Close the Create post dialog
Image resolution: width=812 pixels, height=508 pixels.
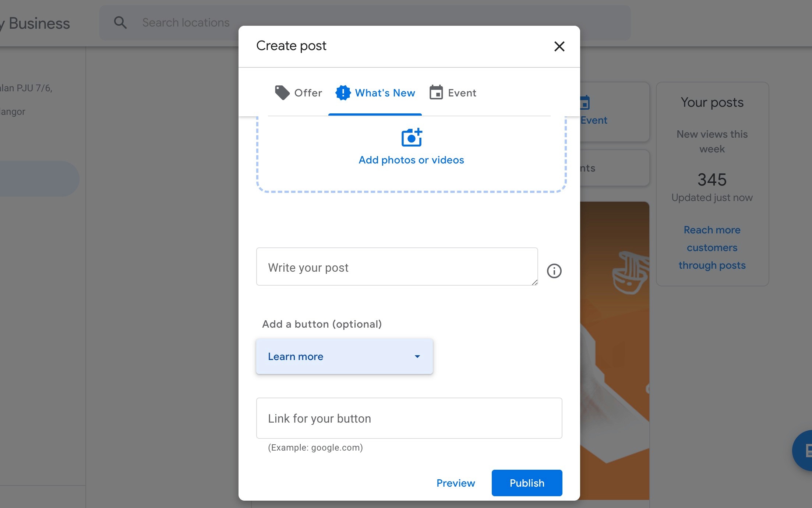[559, 46]
